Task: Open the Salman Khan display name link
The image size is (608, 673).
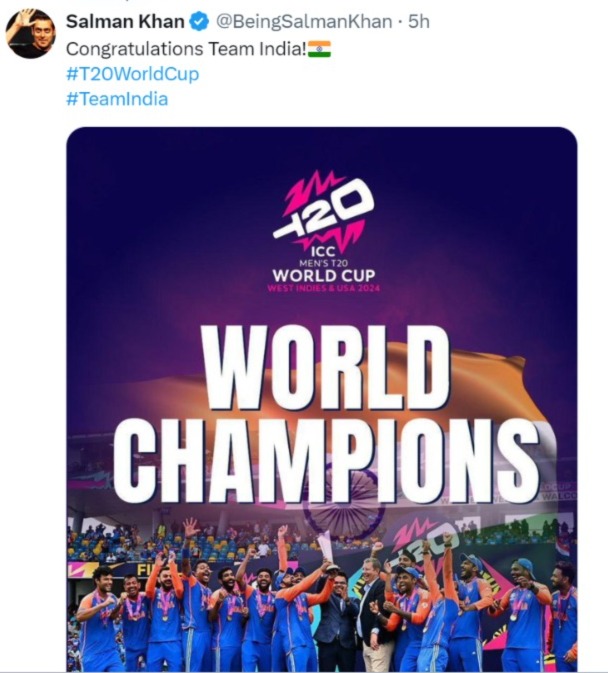Action: click(x=124, y=21)
